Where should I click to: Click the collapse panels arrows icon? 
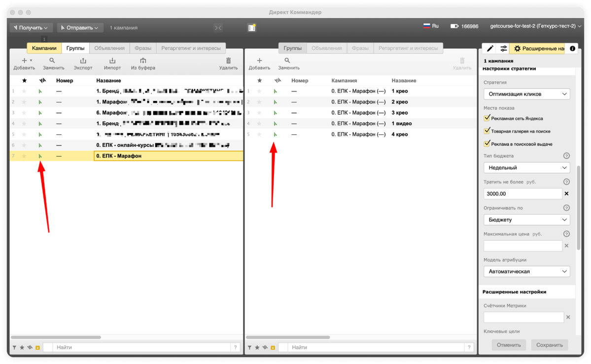click(x=218, y=28)
